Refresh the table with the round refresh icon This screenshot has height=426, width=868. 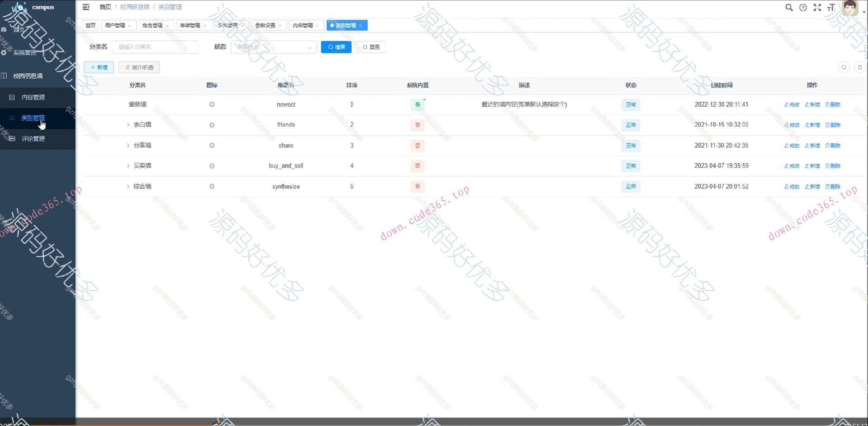coord(860,67)
